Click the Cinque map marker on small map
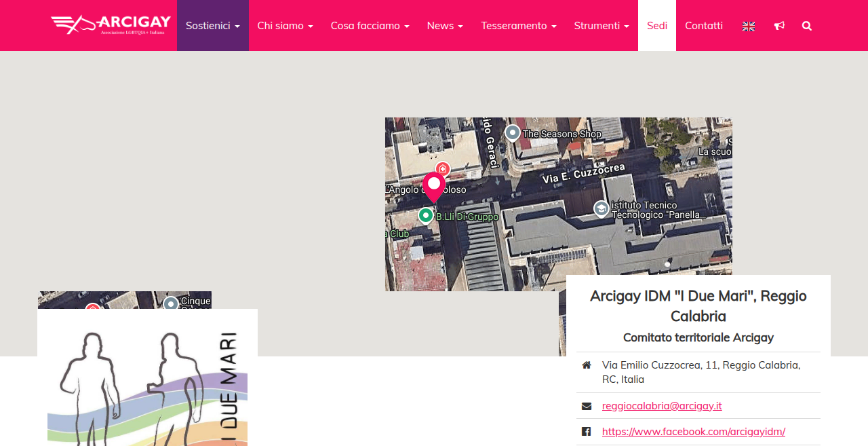The height and width of the screenshot is (446, 868). [x=171, y=303]
